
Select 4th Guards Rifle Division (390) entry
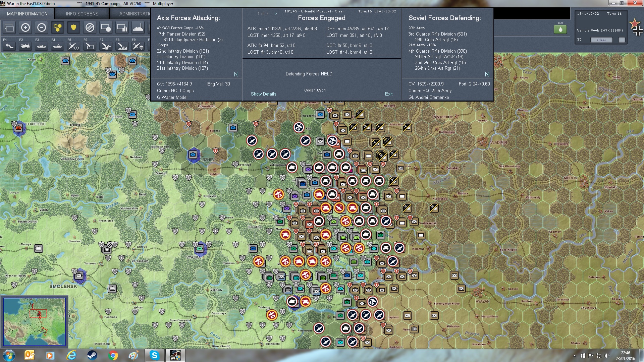coord(437,51)
